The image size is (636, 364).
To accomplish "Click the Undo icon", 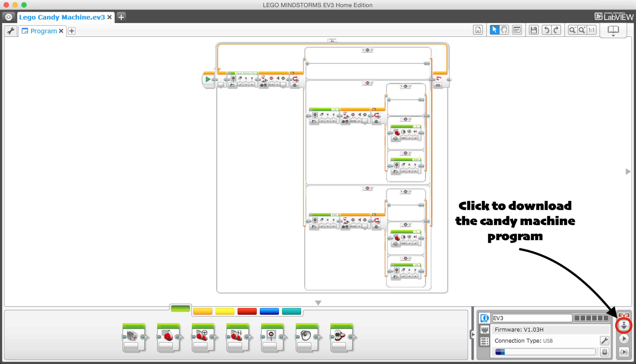I will point(547,30).
